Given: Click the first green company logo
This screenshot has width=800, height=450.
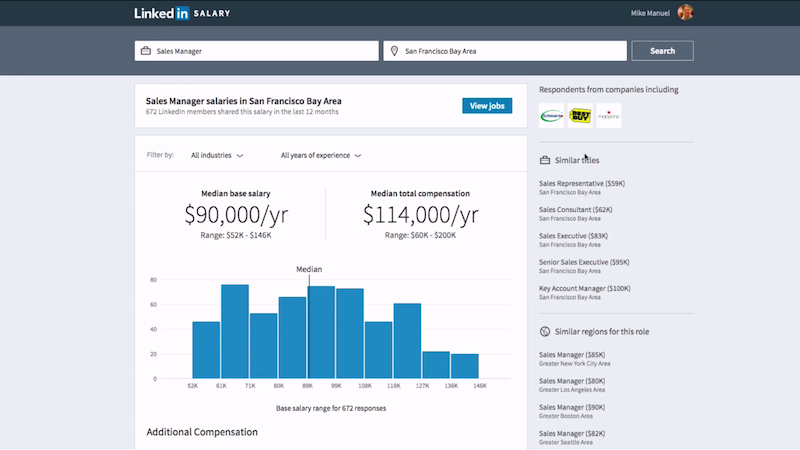Looking at the screenshot, I should pos(552,116).
